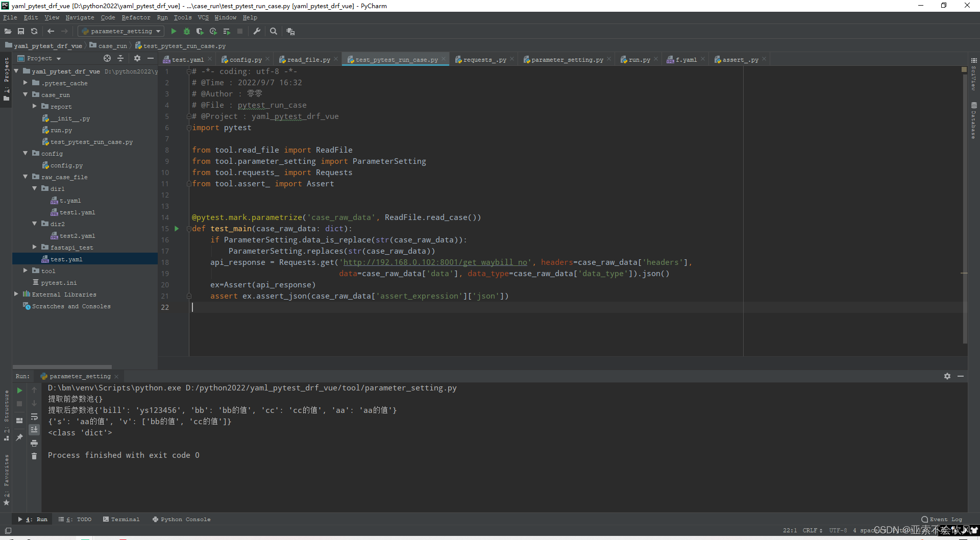Open Project panel gear options

pos(137,58)
